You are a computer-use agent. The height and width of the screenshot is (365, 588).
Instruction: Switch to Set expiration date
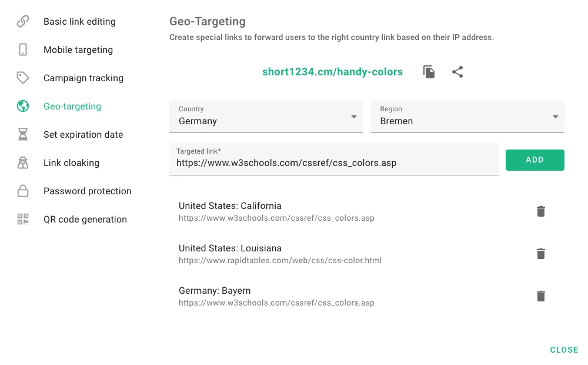83,135
